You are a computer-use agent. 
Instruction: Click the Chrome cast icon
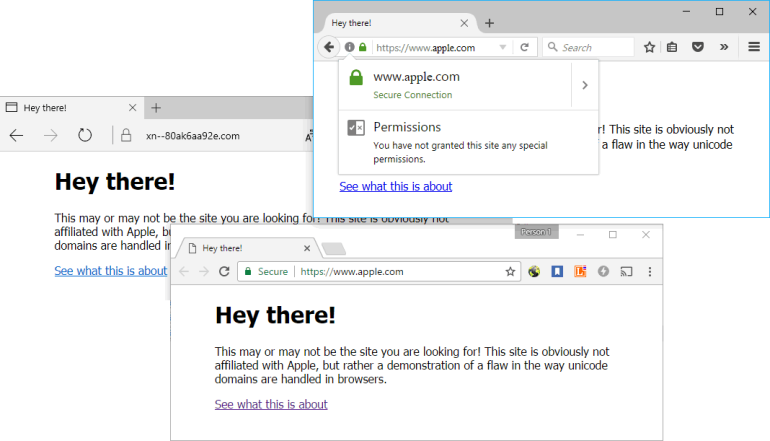click(x=627, y=271)
